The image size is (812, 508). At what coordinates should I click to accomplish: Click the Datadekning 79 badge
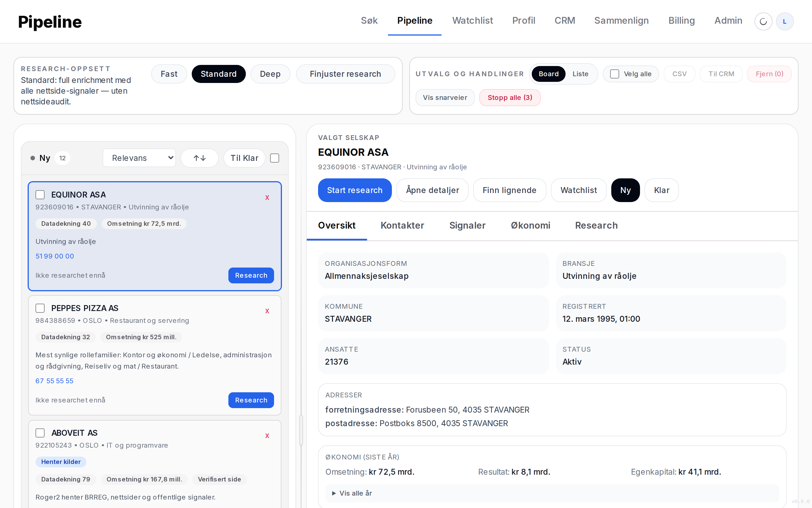pos(65,479)
